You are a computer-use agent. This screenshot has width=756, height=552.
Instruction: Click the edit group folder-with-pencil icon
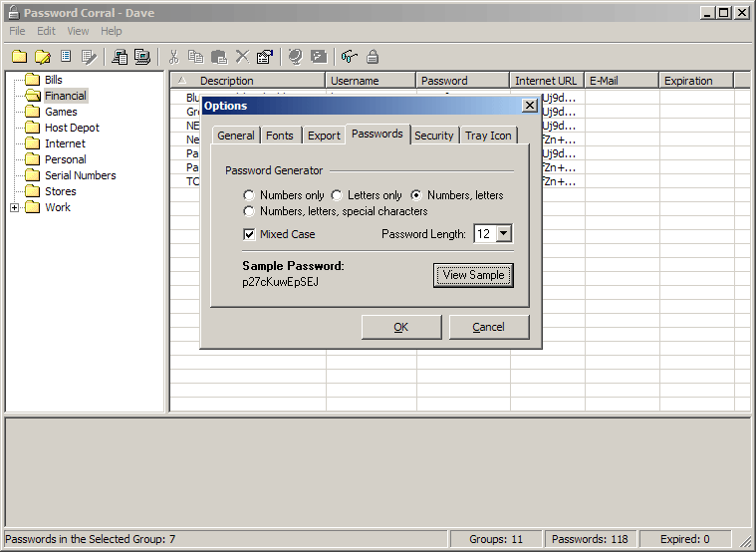pyautogui.click(x=43, y=57)
